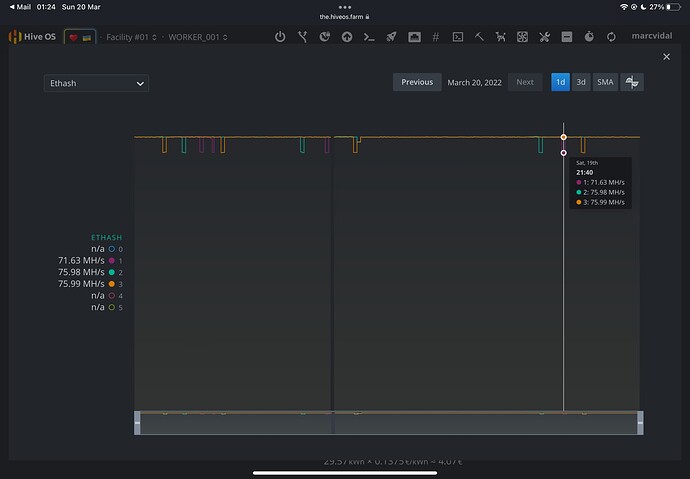Open the marcvidal account menu

pos(652,36)
